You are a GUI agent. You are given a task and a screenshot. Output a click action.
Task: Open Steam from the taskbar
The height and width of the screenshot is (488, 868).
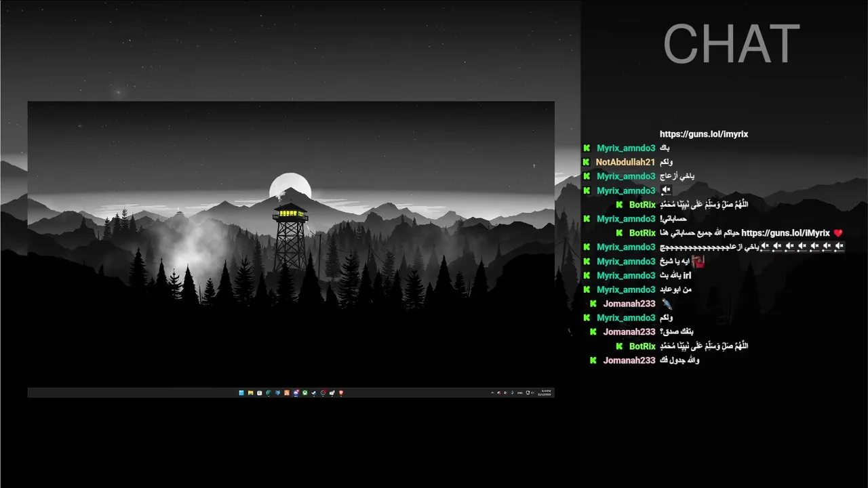313,392
